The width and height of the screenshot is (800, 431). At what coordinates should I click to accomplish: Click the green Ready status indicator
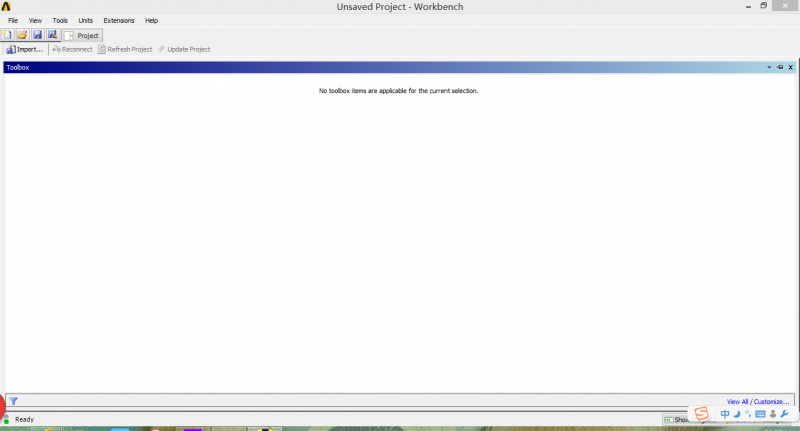[x=7, y=421]
